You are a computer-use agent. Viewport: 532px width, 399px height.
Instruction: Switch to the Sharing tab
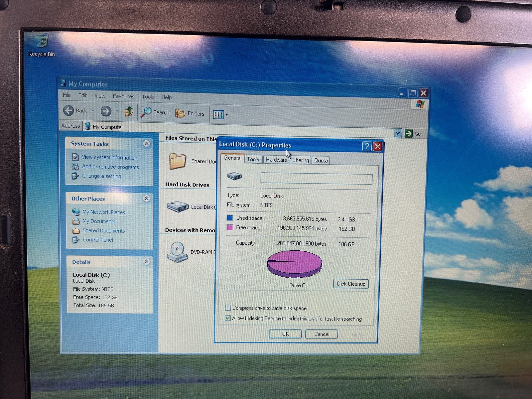point(301,160)
